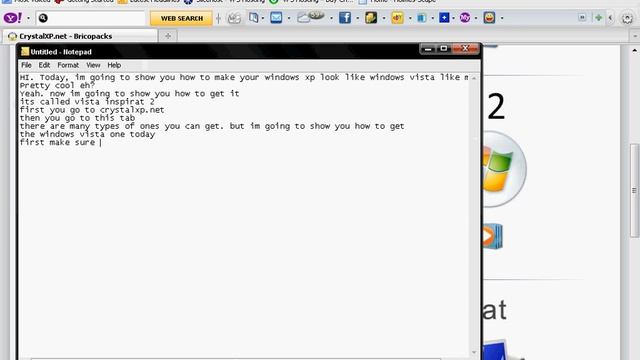Open a new browser tab with plus button

click(x=168, y=36)
